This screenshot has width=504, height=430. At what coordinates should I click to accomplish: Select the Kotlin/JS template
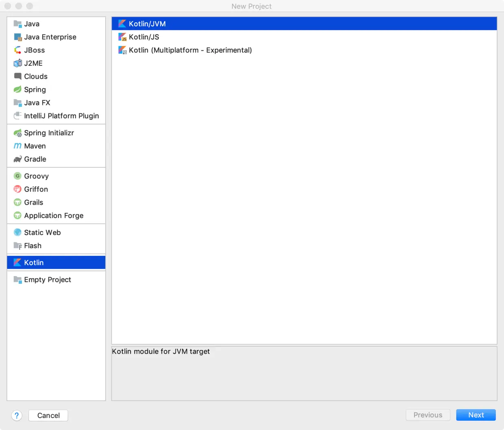click(x=304, y=37)
